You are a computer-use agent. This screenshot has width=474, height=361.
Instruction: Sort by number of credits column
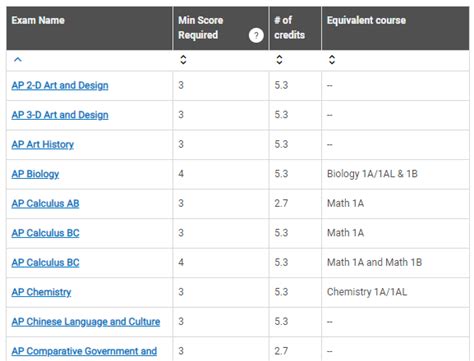pyautogui.click(x=279, y=60)
